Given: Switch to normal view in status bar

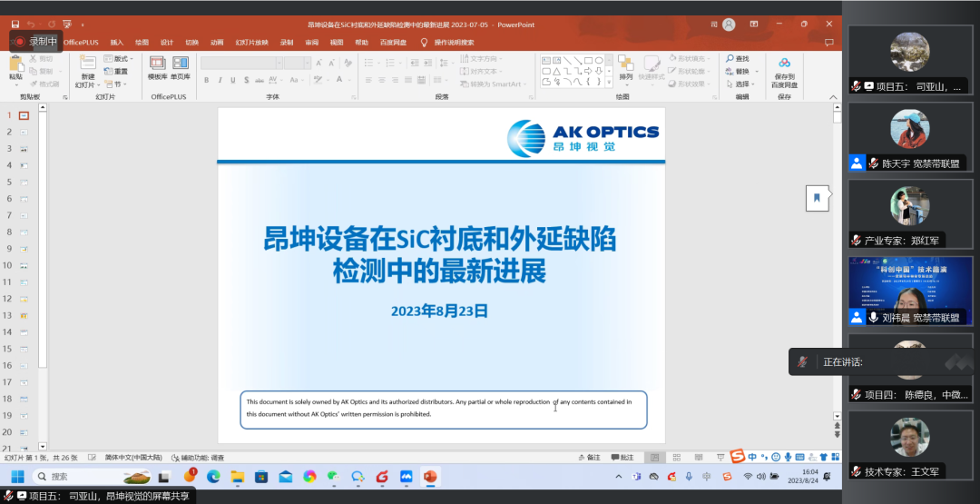Looking at the screenshot, I should [655, 458].
